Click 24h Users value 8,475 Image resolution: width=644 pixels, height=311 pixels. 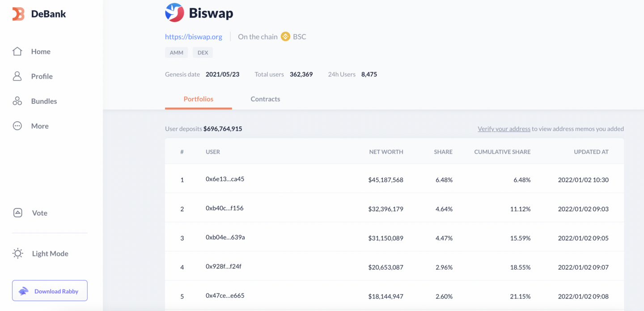pos(369,74)
